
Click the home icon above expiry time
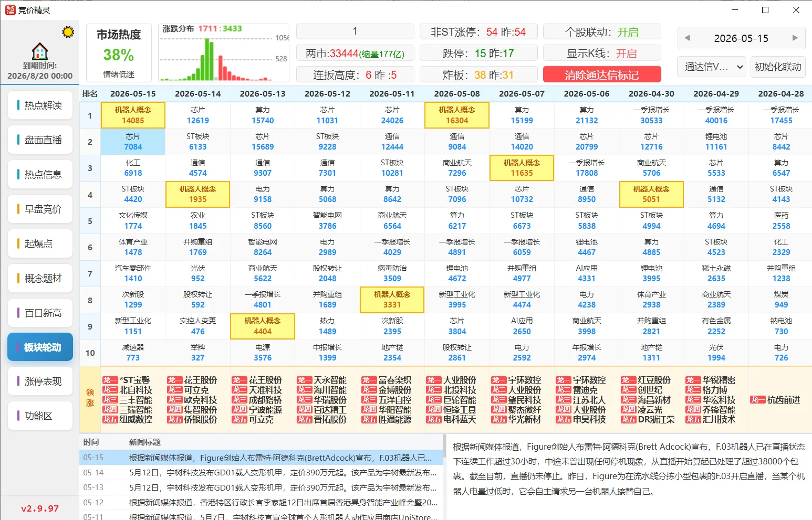coord(40,51)
